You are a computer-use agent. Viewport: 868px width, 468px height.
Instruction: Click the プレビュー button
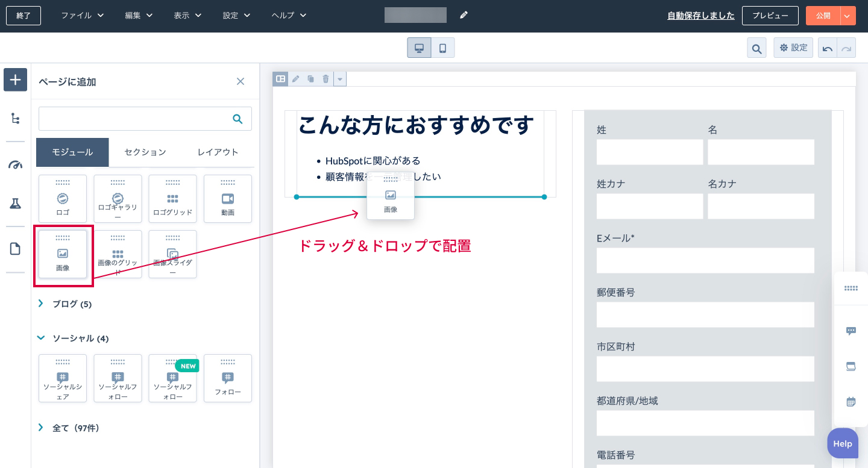[x=770, y=16]
